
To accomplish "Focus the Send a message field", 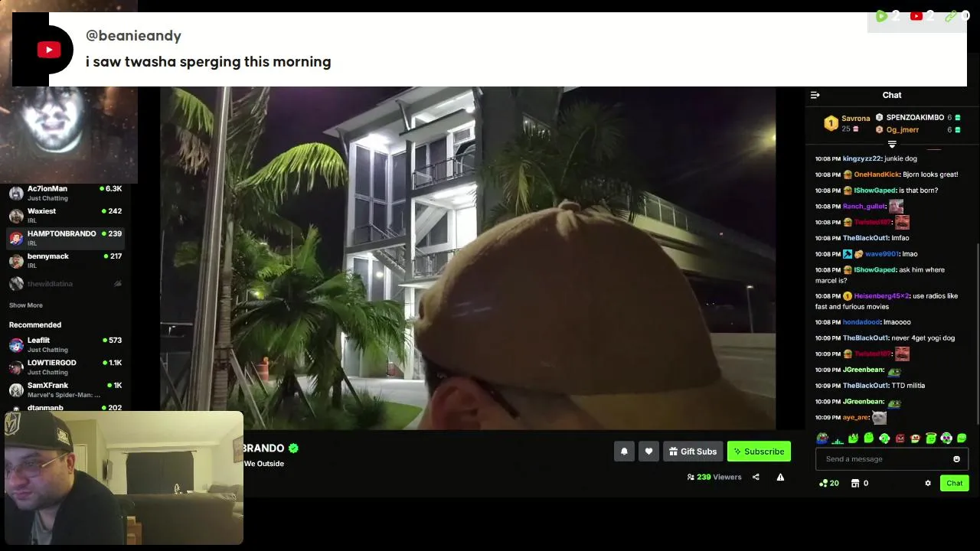I will [887, 459].
